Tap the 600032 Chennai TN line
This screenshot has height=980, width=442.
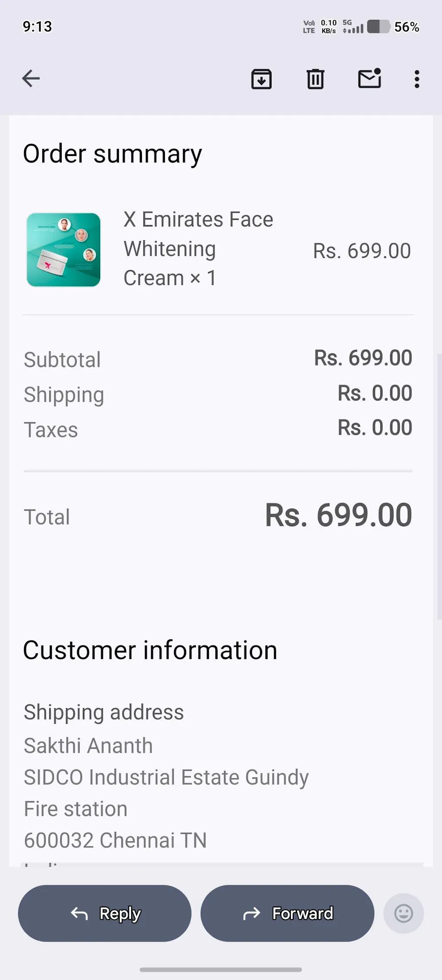(x=115, y=840)
